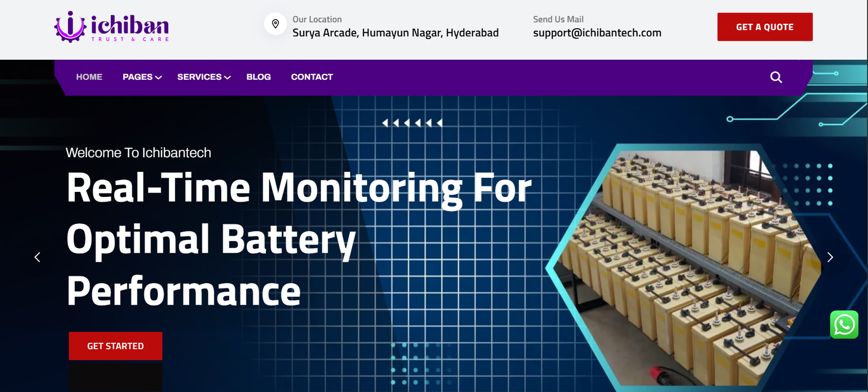Advance to next slide with right arrow
The image size is (868, 392).
[829, 257]
